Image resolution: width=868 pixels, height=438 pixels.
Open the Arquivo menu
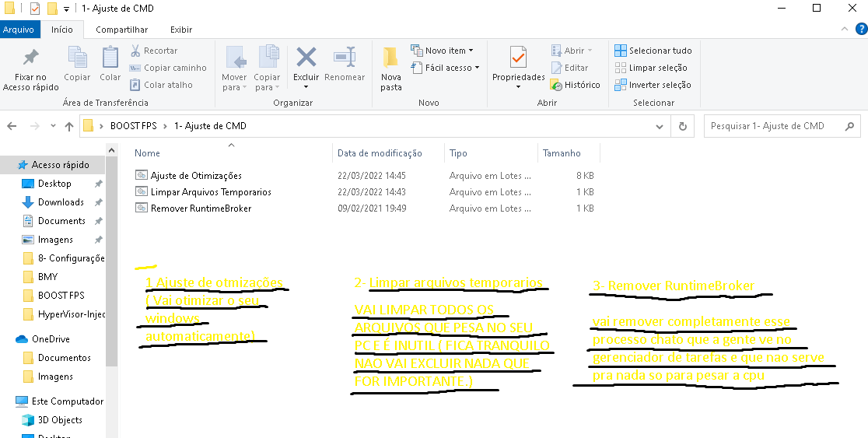click(18, 30)
